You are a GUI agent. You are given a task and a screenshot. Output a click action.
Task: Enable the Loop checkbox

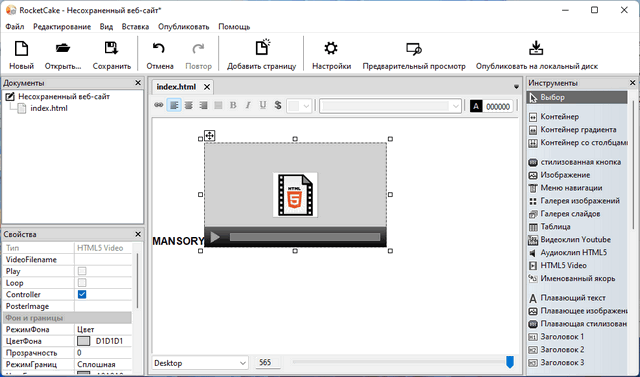point(82,283)
